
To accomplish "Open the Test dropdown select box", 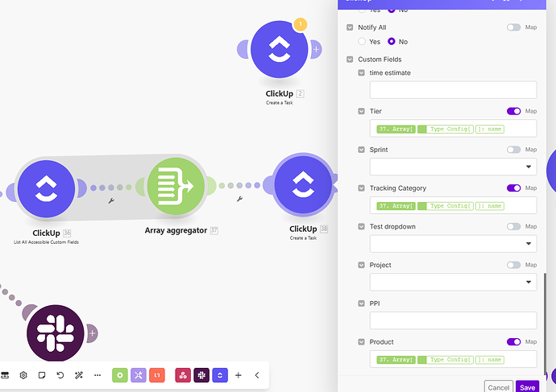I will pos(453,244).
